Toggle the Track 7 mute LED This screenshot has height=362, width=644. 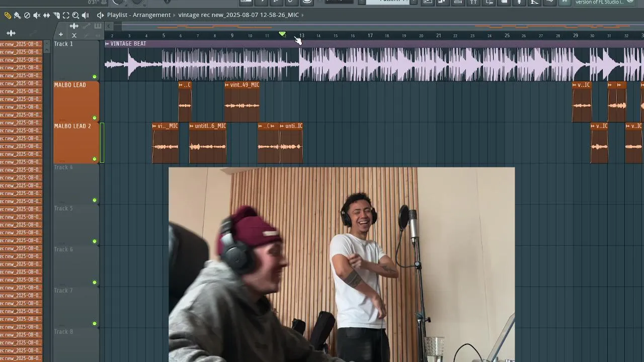tap(95, 324)
